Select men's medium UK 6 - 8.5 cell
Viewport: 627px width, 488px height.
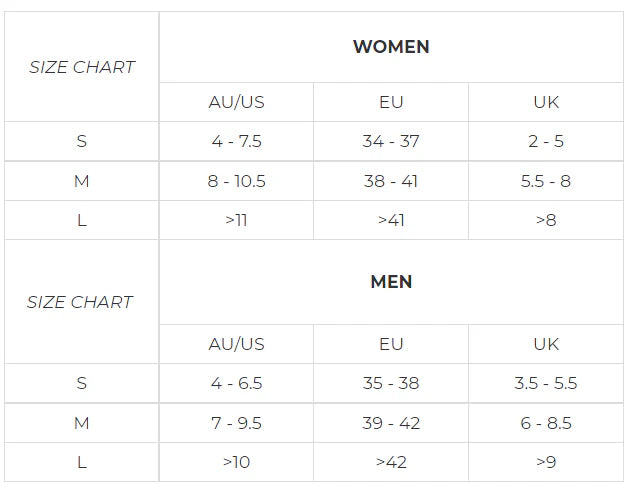point(546,423)
